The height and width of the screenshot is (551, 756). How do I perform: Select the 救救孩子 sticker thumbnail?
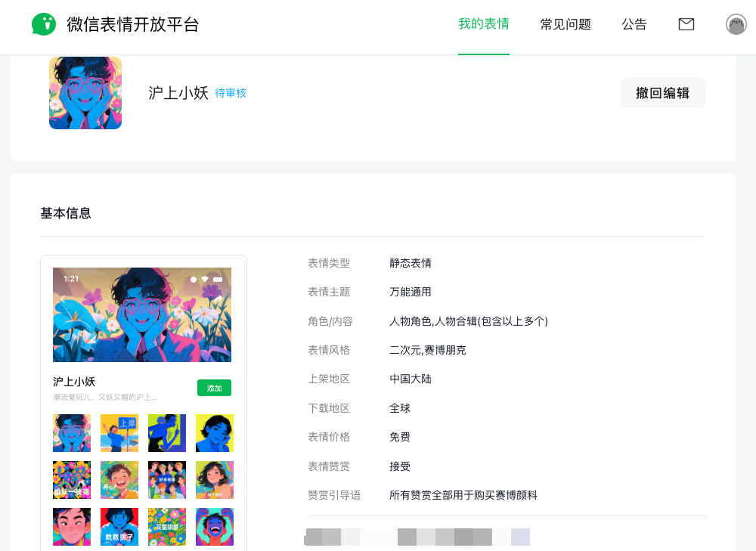click(x=119, y=526)
